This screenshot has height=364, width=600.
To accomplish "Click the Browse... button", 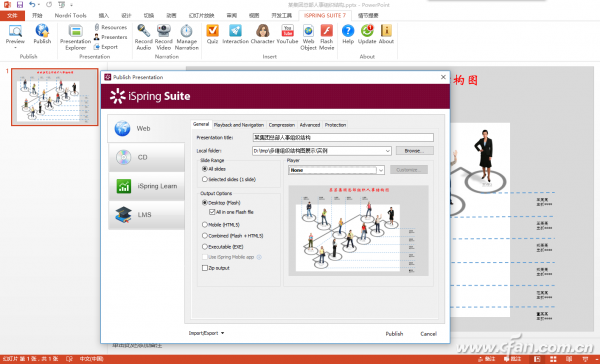I will 414,151.
